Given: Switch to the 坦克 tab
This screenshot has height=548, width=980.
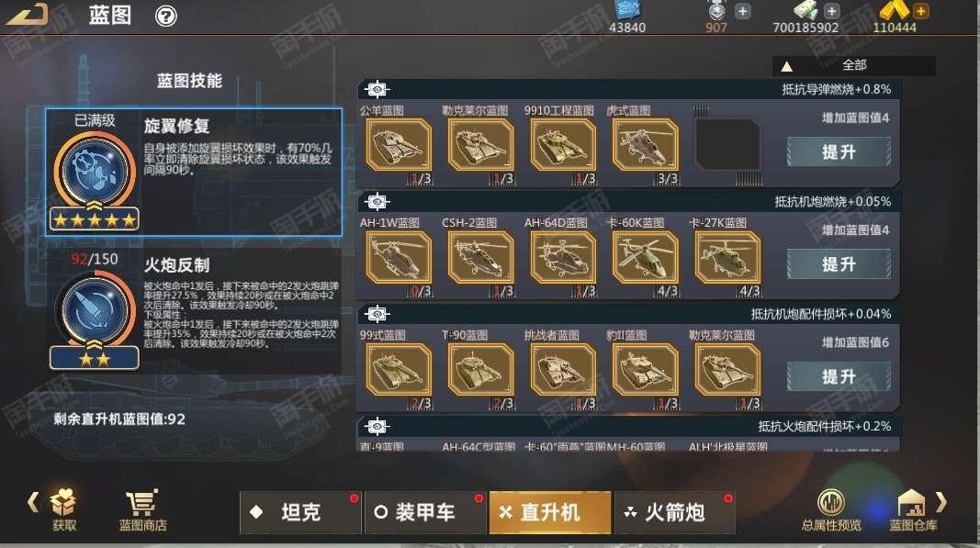Looking at the screenshot, I should point(300,512).
